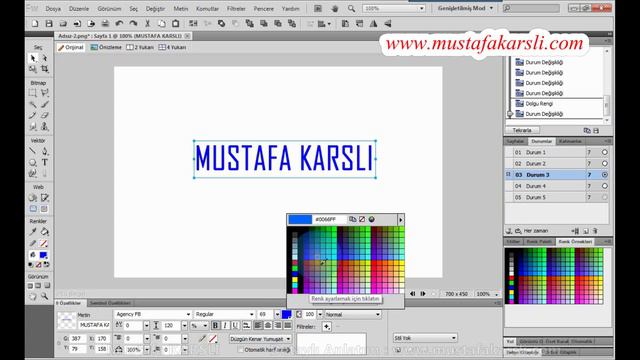Open the font size 69 dropdown arrow

tap(277, 314)
